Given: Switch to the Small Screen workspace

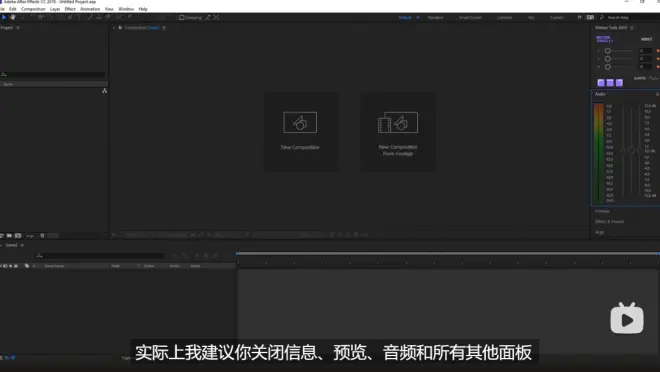Looking at the screenshot, I should [x=470, y=18].
